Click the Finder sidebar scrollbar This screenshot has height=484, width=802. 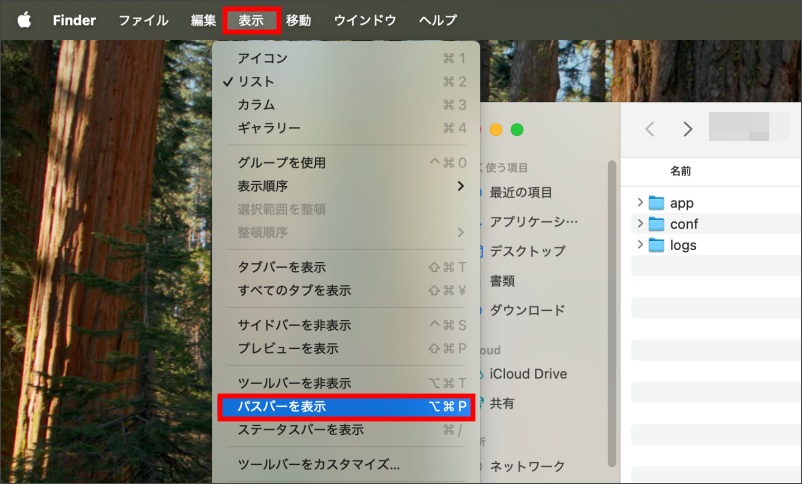coord(611,314)
